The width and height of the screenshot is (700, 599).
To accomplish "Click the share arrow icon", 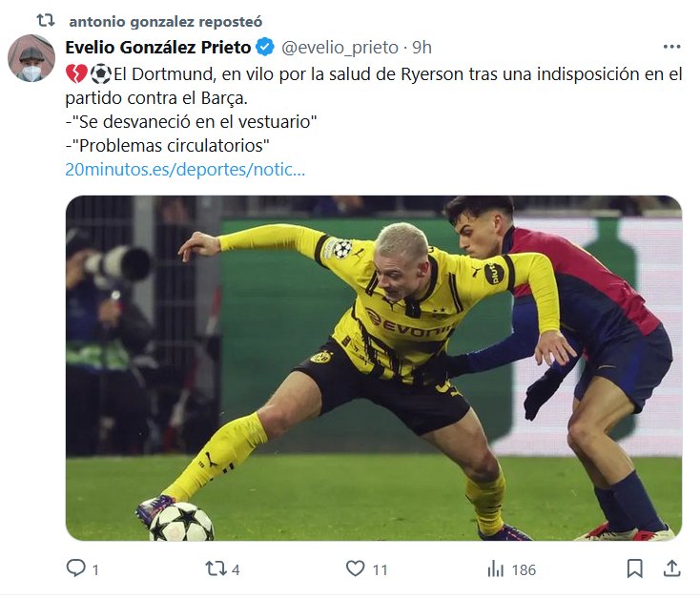I will [671, 568].
